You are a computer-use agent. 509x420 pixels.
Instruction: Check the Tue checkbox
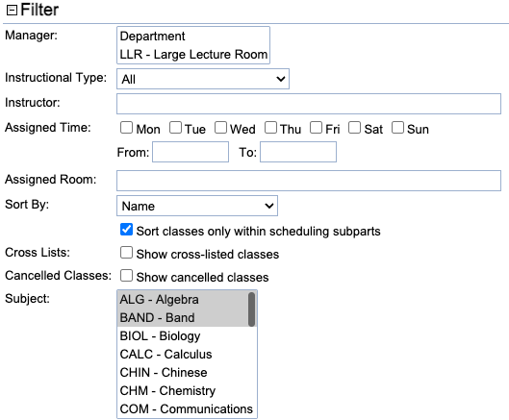pos(175,128)
